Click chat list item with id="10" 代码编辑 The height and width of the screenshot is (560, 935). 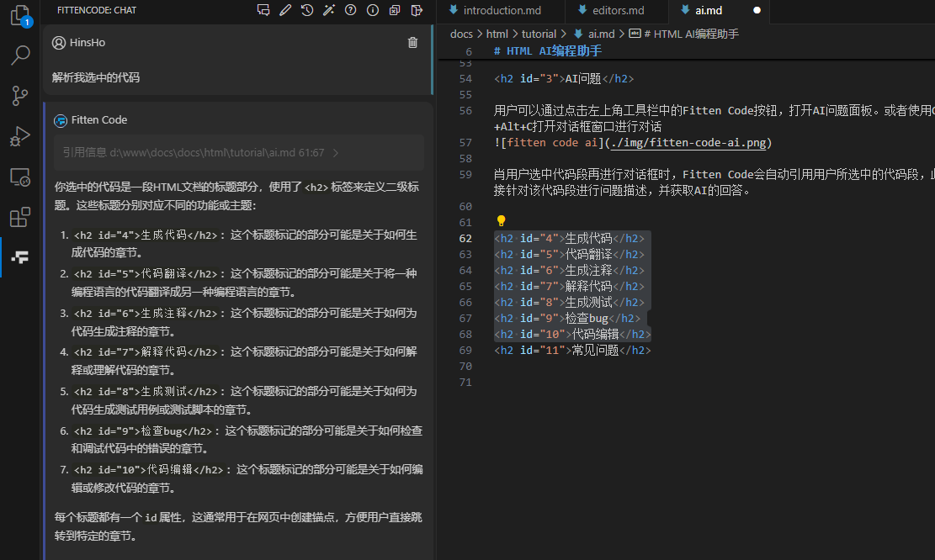click(245, 478)
